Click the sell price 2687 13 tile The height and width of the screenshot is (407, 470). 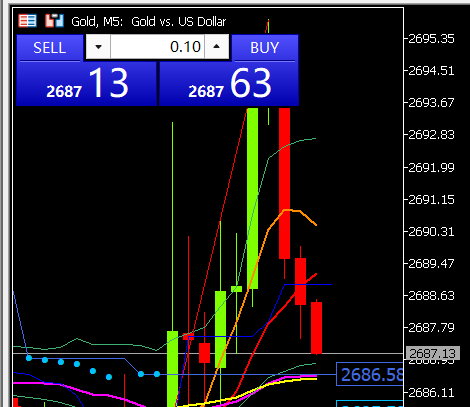[87, 84]
